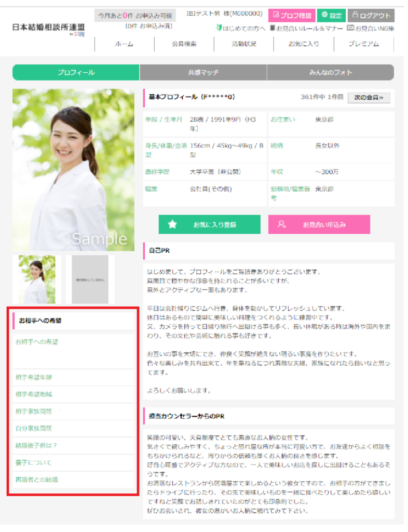
Task: Open お気に入り in the navigation bar
Action: pyautogui.click(x=304, y=44)
